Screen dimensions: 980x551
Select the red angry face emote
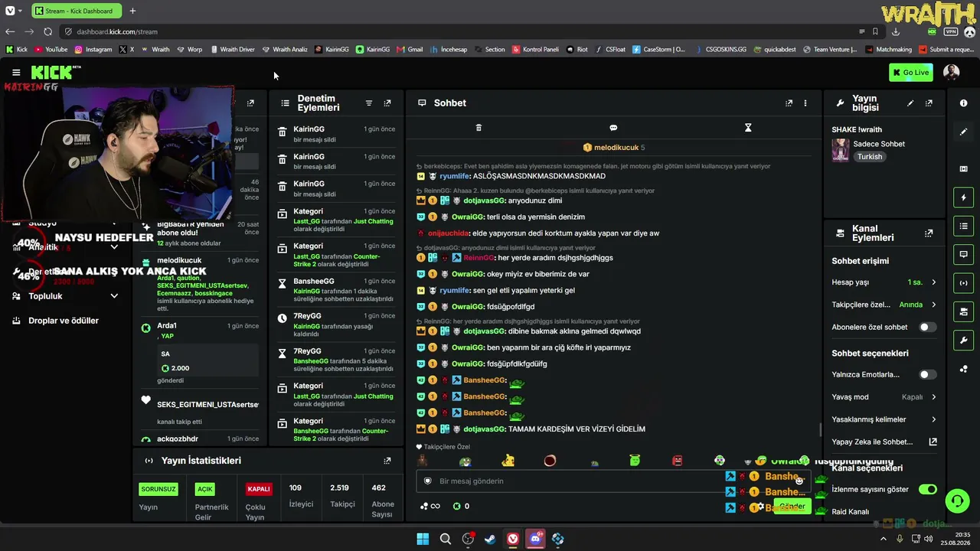point(677,461)
